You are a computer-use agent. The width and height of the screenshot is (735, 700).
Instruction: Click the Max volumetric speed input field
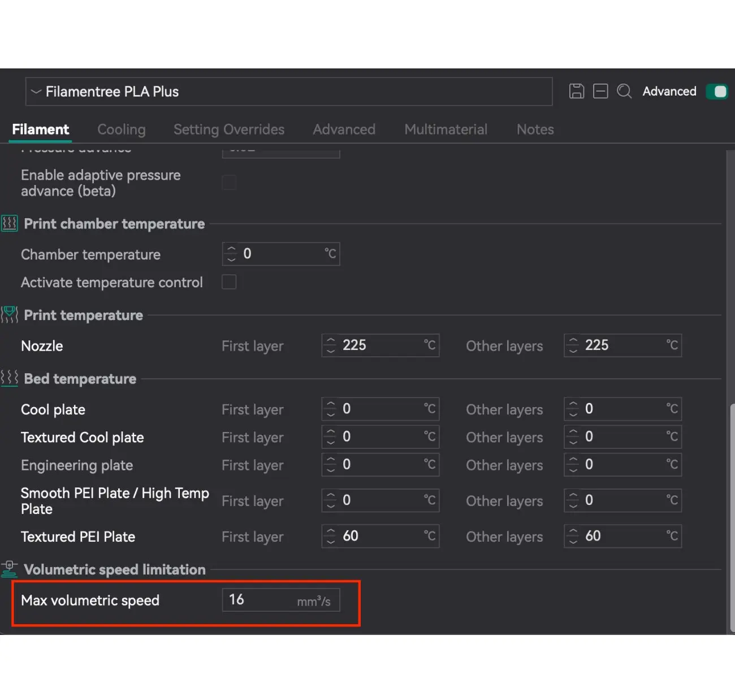tap(260, 600)
